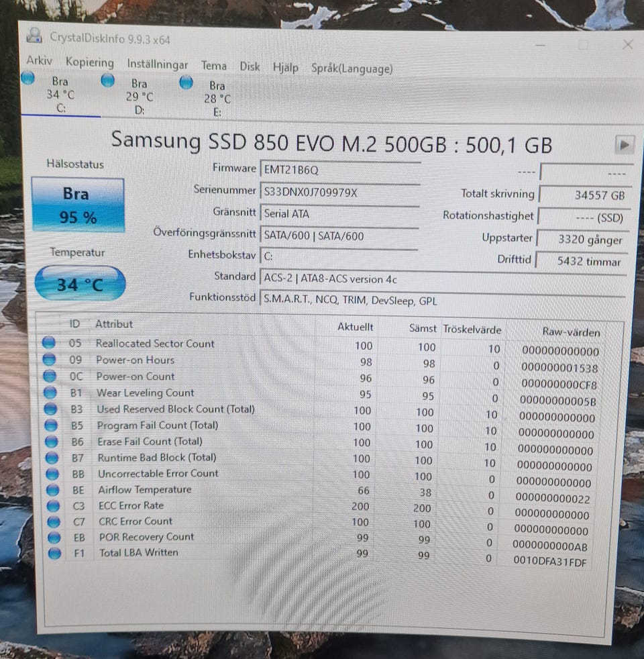Click the status icon for Wear Leveling Count
Viewport: 644px width, 659px height.
(50, 392)
